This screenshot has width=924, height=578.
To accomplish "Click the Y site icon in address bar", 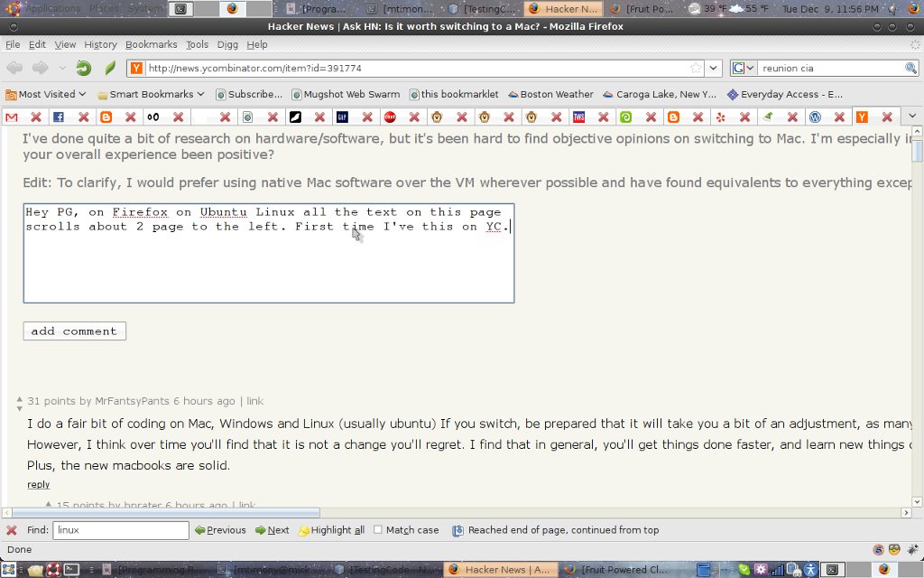I will coord(136,68).
